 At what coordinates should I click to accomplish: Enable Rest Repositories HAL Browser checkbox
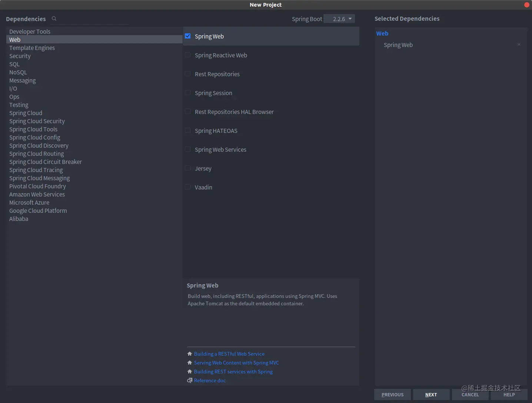tap(188, 111)
